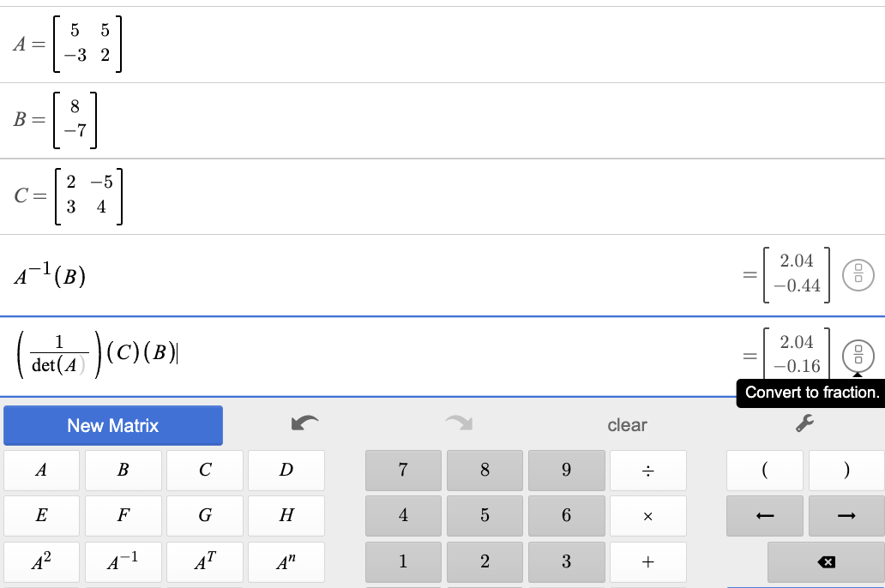
Task: Click the A² matrix squared icon
Action: coord(41,561)
